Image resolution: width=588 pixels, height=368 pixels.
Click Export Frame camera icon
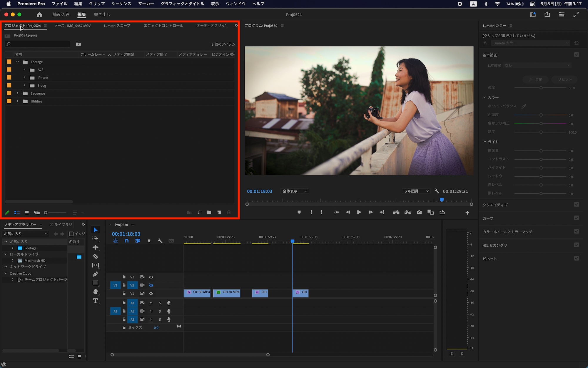[x=419, y=212]
